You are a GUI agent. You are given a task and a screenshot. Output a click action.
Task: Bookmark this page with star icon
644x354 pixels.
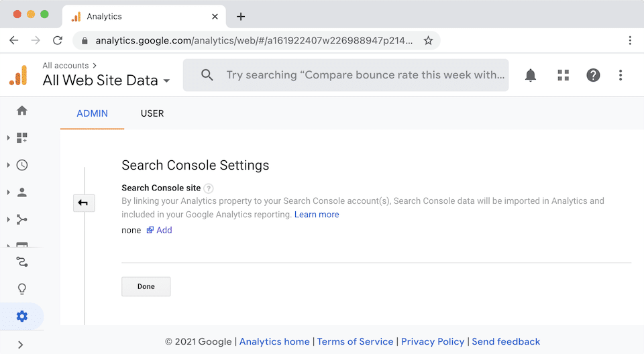(428, 40)
